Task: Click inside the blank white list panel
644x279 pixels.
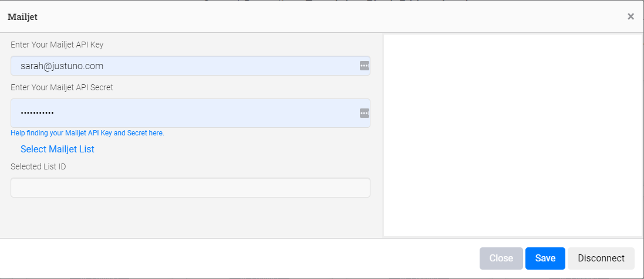Action: [512, 135]
